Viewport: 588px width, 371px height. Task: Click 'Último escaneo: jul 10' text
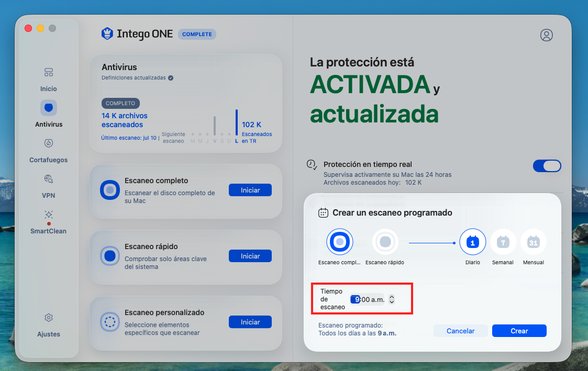click(x=129, y=138)
